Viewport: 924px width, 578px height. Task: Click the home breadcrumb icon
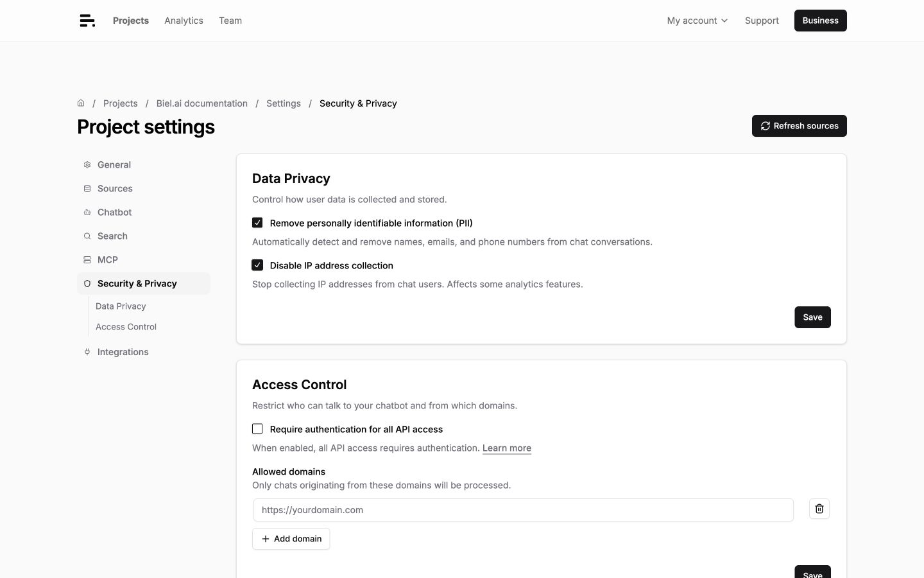[81, 103]
